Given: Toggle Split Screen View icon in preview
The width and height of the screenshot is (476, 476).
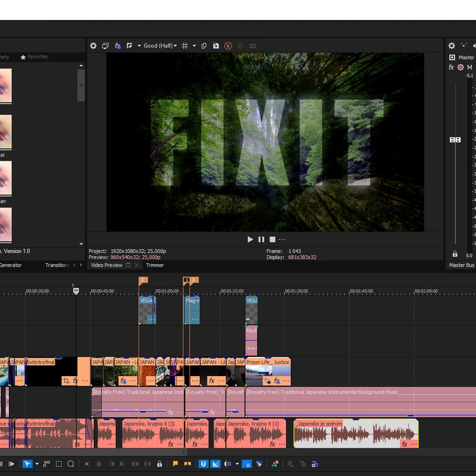Looking at the screenshot, I should coord(129,46).
